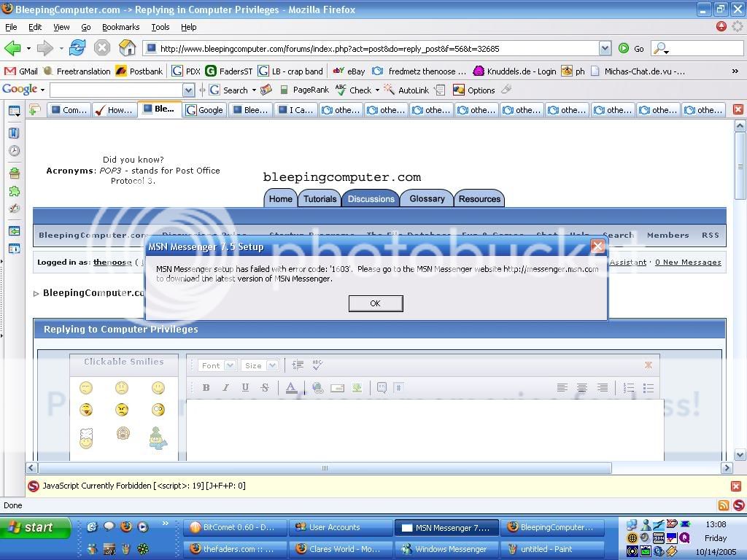Reload the current page

click(x=77, y=48)
